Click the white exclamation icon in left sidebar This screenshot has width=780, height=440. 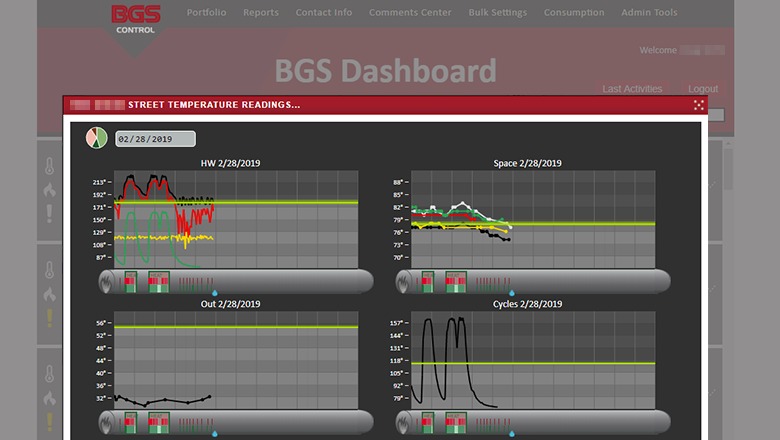coord(49,213)
